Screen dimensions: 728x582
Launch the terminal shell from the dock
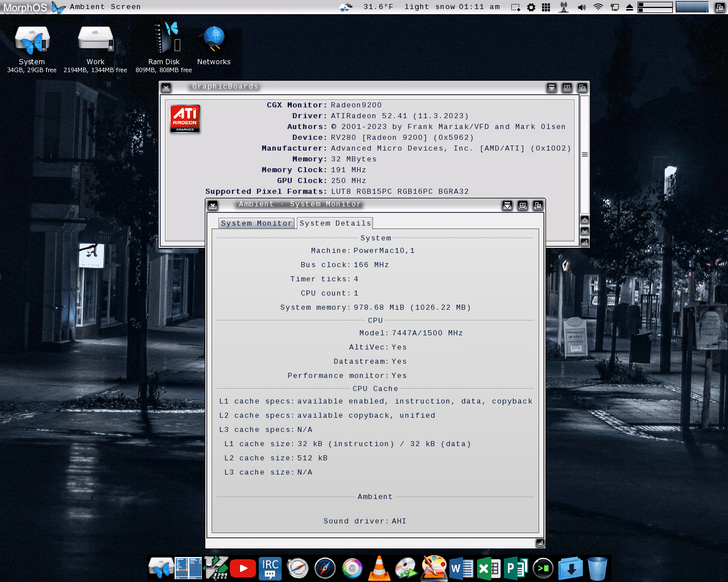[543, 568]
